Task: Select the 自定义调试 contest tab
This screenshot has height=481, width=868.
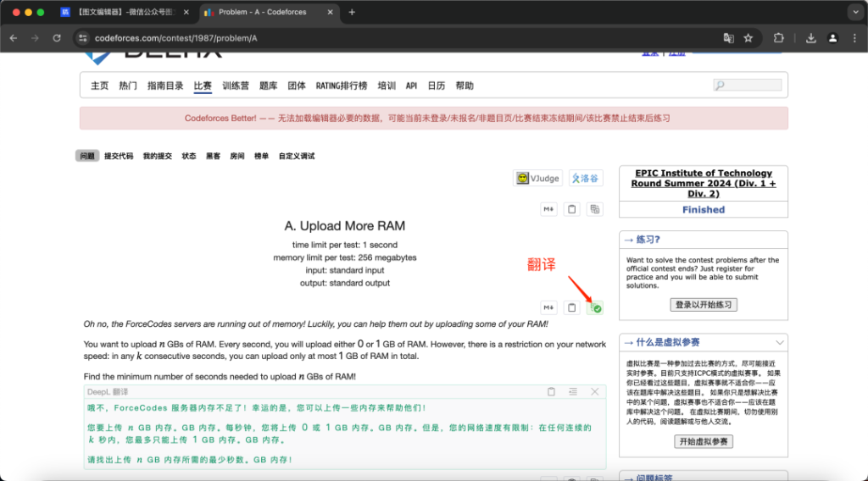Action: [x=297, y=156]
